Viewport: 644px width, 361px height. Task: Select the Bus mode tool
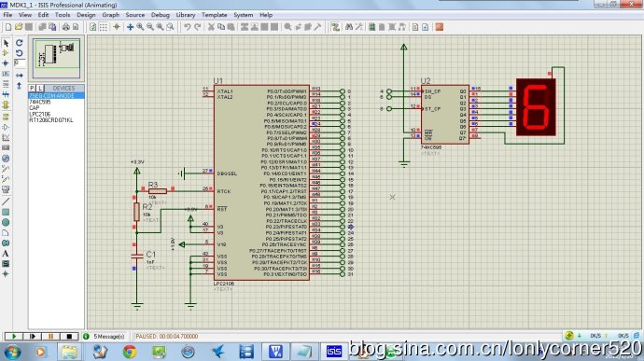[6, 94]
